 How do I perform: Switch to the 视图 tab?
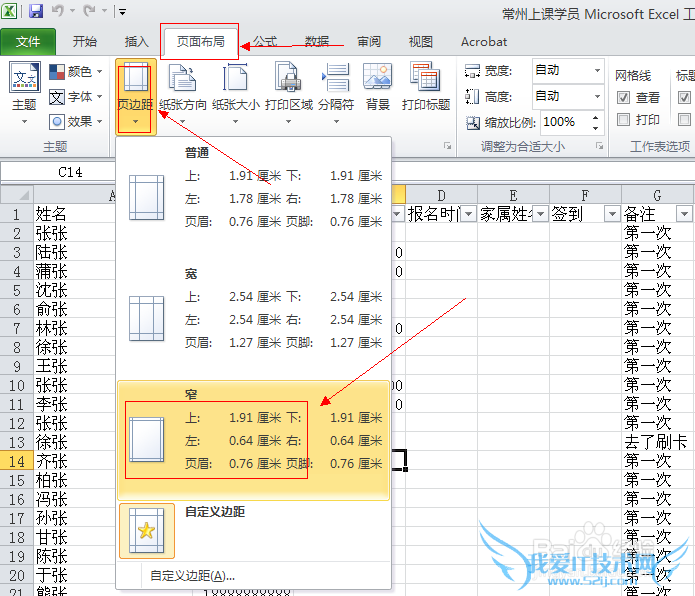point(421,42)
